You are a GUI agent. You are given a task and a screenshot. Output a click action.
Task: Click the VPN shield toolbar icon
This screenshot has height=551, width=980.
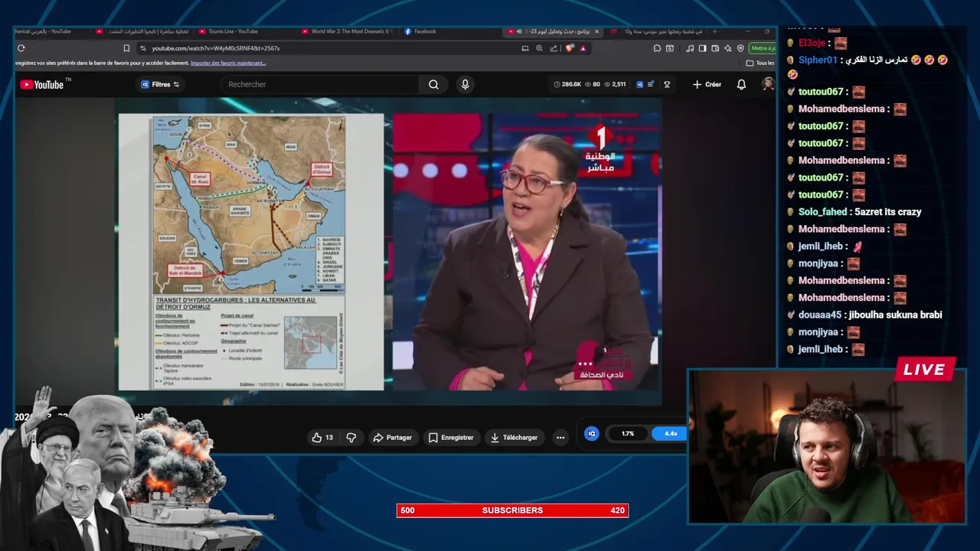click(x=740, y=48)
